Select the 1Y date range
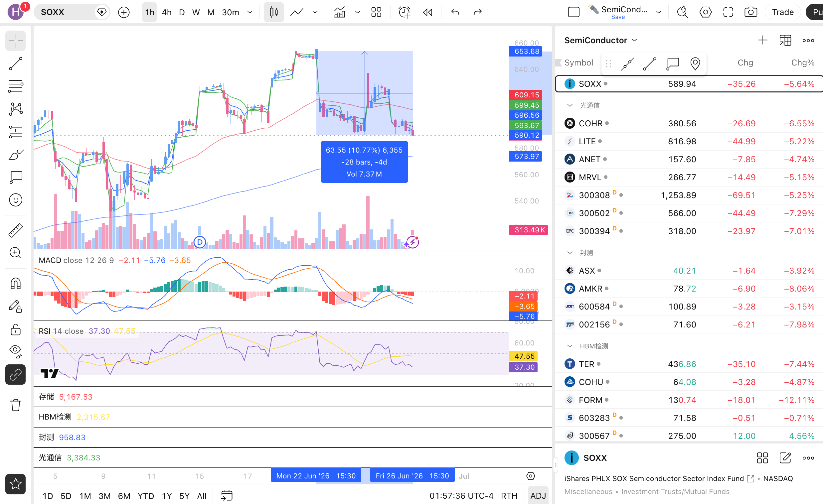 167,496
